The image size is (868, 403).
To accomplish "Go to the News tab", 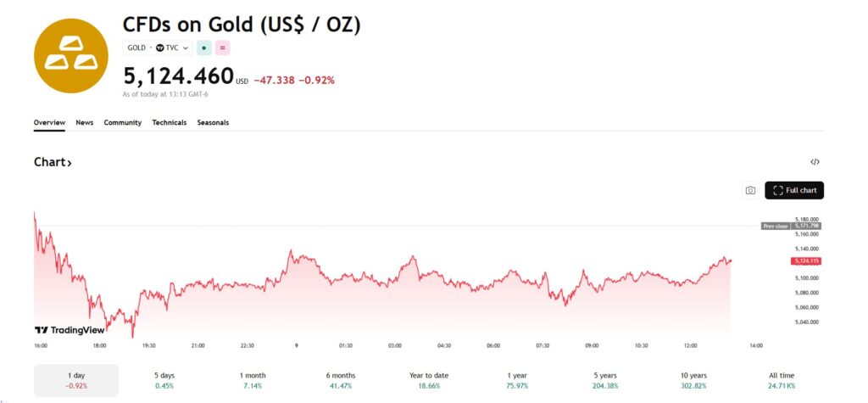I will [84, 123].
